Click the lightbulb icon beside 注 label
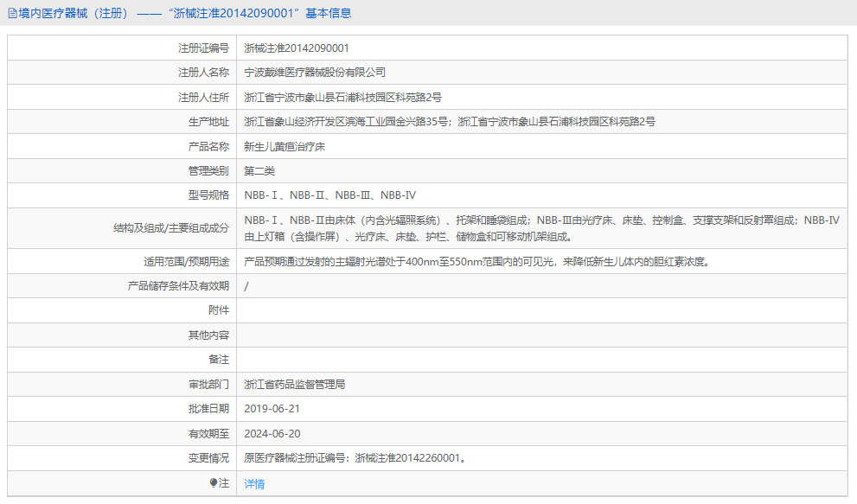This screenshot has width=857, height=504. tap(213, 482)
